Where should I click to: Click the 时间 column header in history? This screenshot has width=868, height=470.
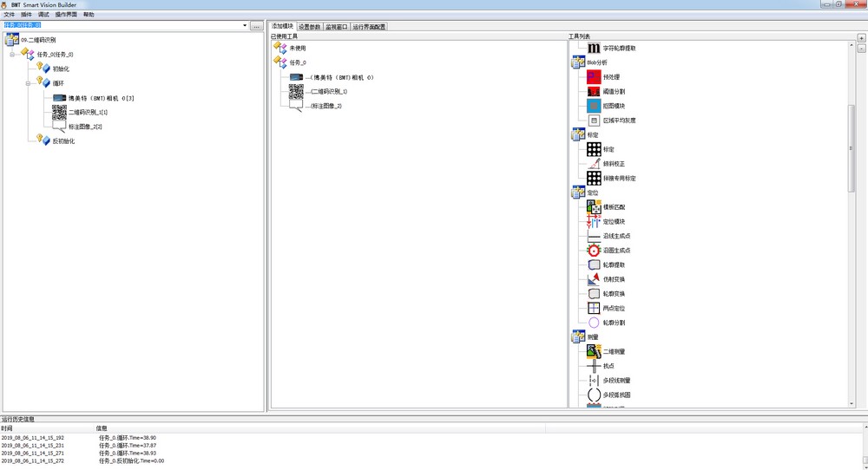[x=48, y=428]
